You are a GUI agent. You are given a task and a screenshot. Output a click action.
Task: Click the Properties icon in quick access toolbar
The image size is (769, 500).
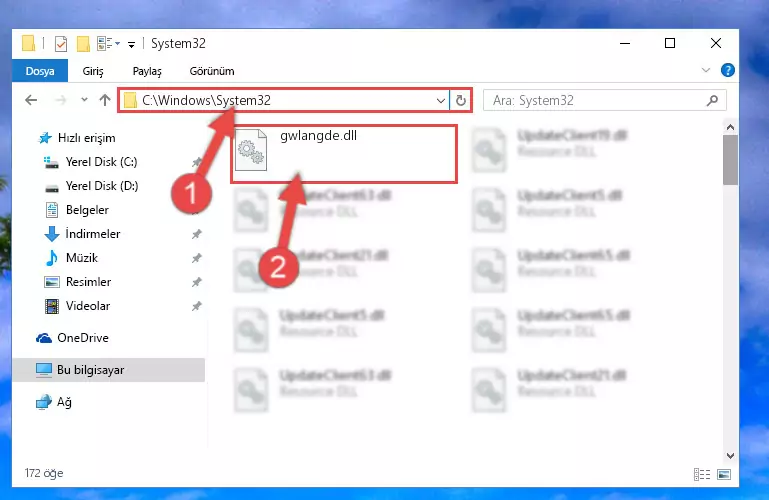click(x=61, y=44)
